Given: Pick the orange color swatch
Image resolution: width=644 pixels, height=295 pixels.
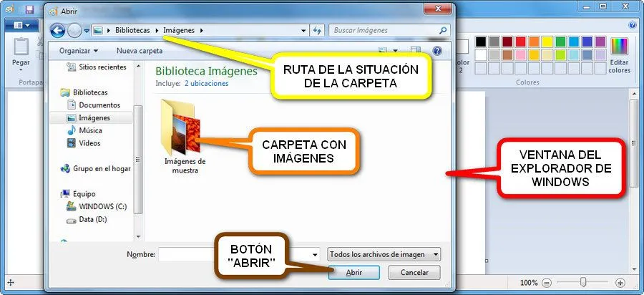Looking at the screenshot, I should click(534, 42).
